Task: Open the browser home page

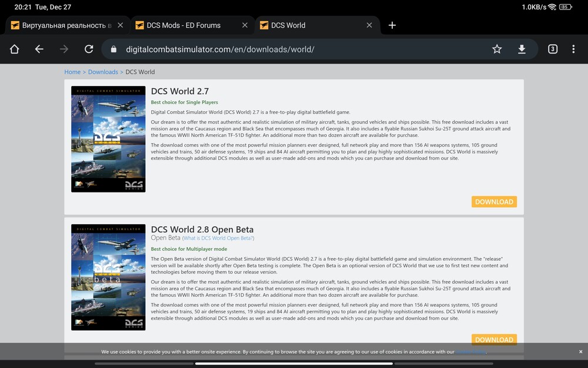Action: tap(14, 49)
